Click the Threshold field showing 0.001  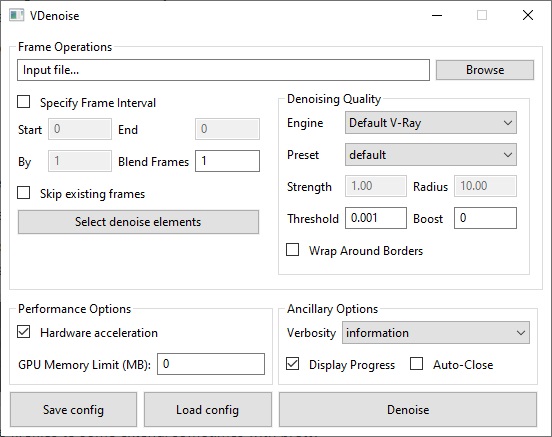coord(376,218)
